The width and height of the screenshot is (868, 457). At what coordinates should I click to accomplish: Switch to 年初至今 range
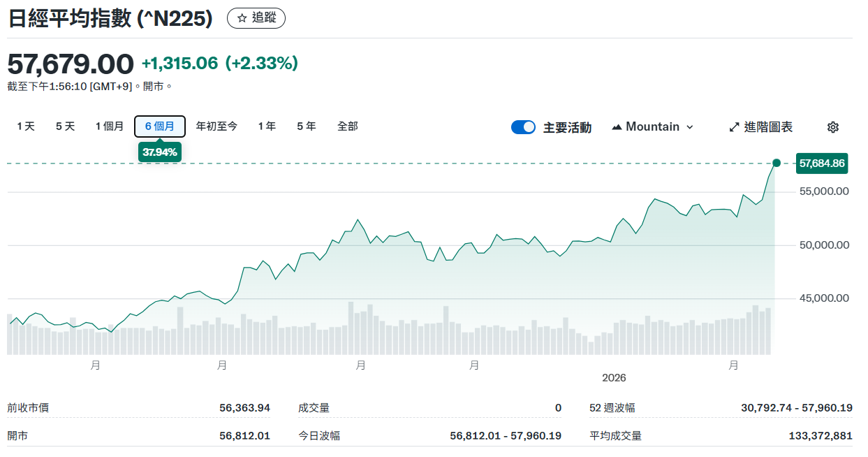pyautogui.click(x=216, y=126)
